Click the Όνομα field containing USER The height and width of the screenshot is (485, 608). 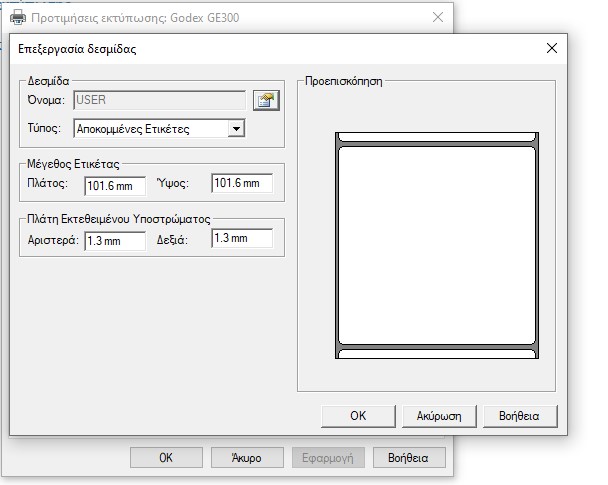tap(160, 99)
